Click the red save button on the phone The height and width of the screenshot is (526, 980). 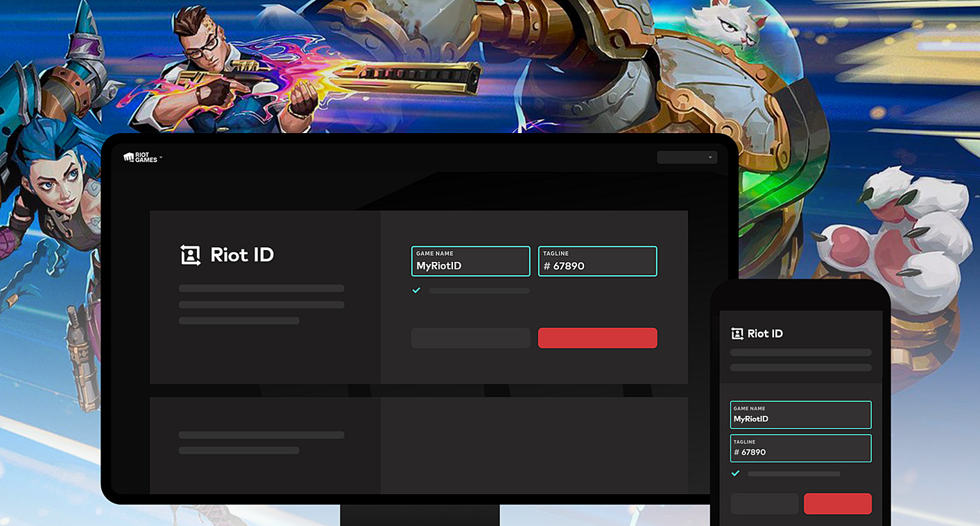click(x=838, y=504)
